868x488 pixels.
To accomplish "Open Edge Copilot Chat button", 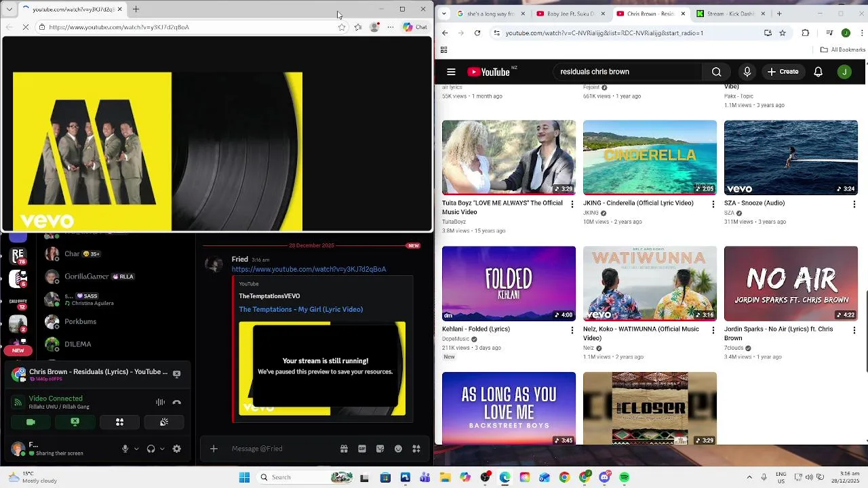I will pos(415,27).
